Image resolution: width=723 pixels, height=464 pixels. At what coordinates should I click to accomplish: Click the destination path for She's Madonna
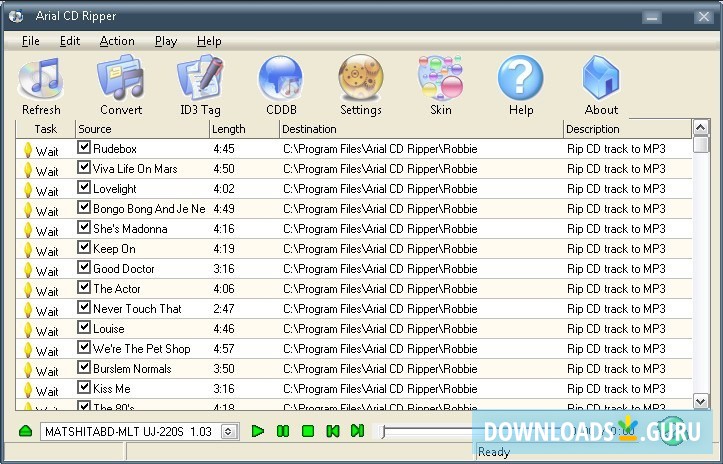coord(380,229)
